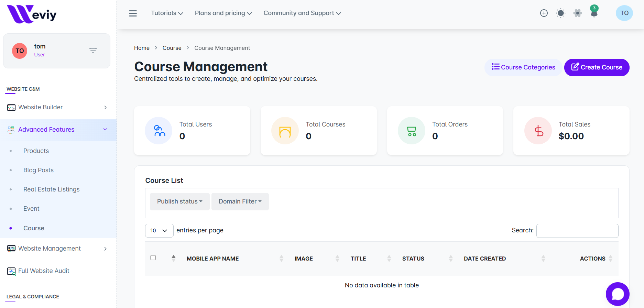The height and width of the screenshot is (308, 644).
Task: Tick the select-all checkbox in table header
Action: tap(153, 258)
